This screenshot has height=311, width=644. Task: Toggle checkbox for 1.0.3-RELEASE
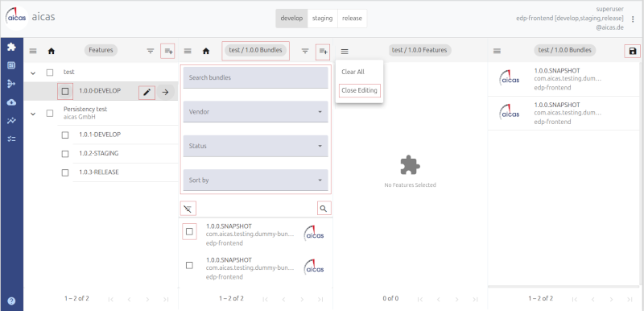pyautogui.click(x=65, y=172)
